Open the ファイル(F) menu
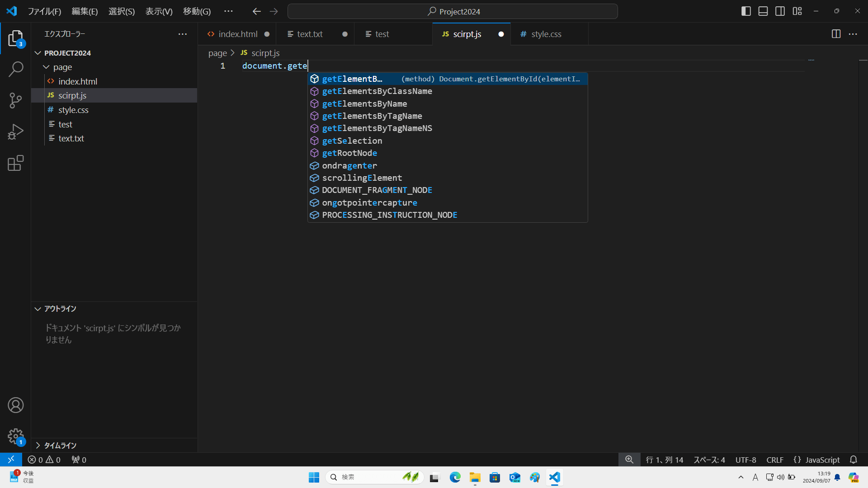This screenshot has height=488, width=868. click(x=44, y=11)
